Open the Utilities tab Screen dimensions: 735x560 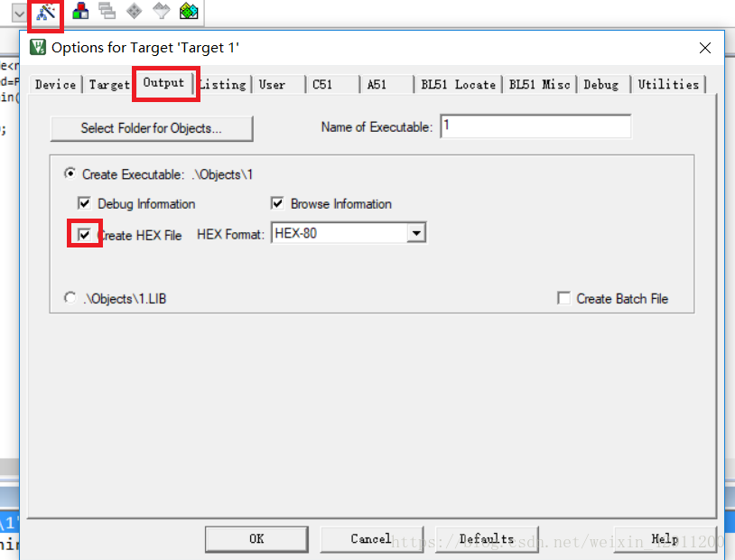click(x=668, y=85)
